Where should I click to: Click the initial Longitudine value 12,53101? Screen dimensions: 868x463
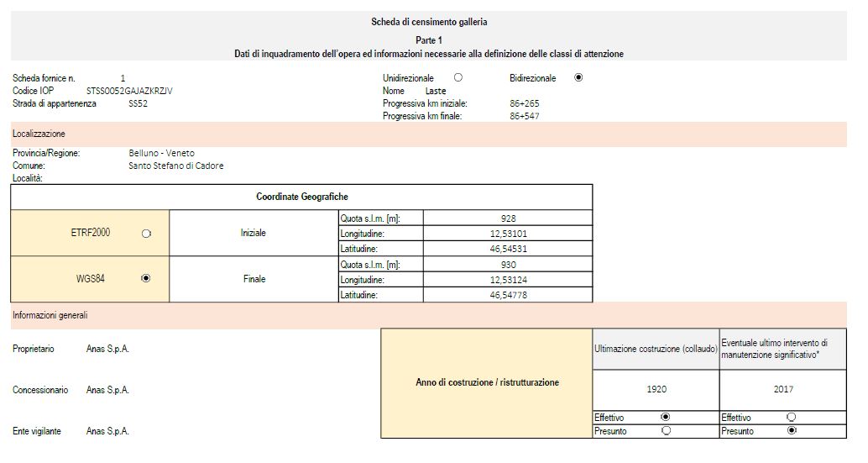[508, 233]
